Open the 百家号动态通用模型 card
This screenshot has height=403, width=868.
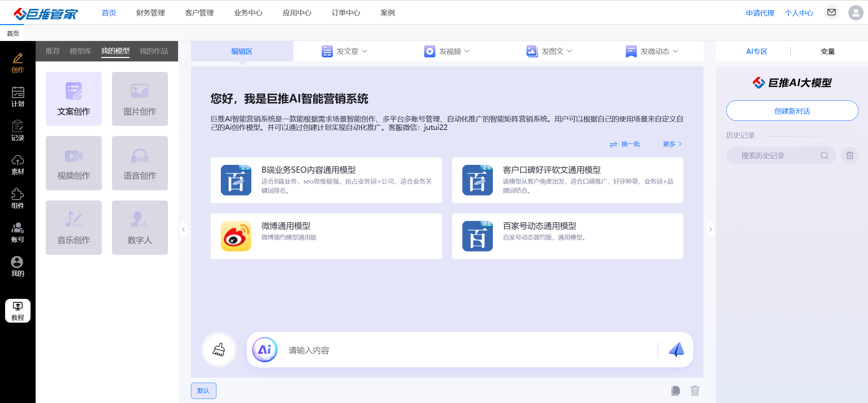click(567, 236)
